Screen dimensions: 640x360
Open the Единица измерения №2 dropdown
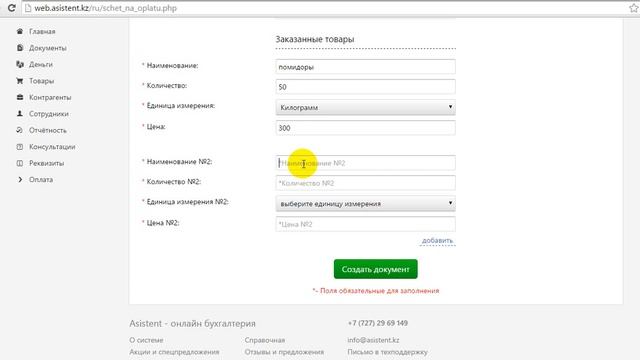(365, 203)
